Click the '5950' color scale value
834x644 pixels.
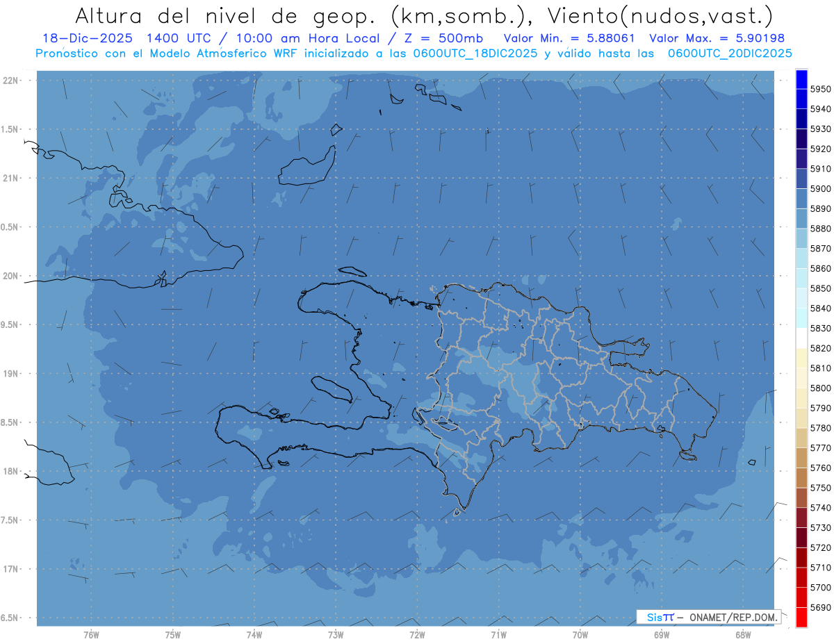coord(821,89)
